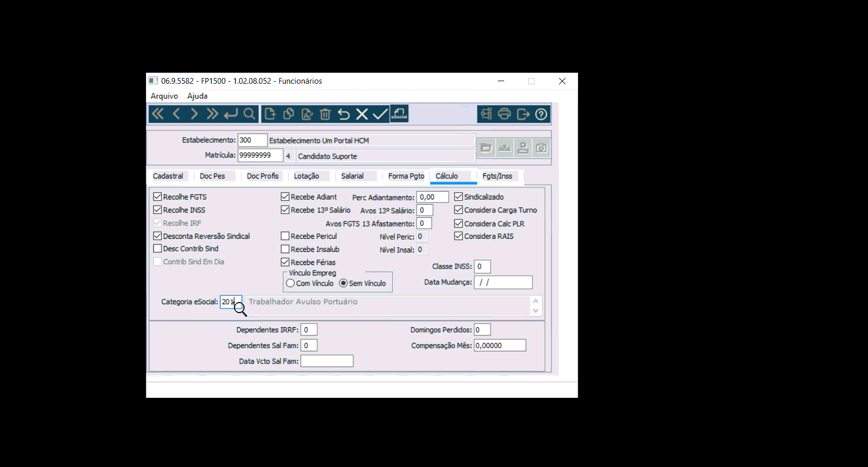This screenshot has height=467, width=868.
Task: Open the search magnifier in toolbar
Action: 249,114
